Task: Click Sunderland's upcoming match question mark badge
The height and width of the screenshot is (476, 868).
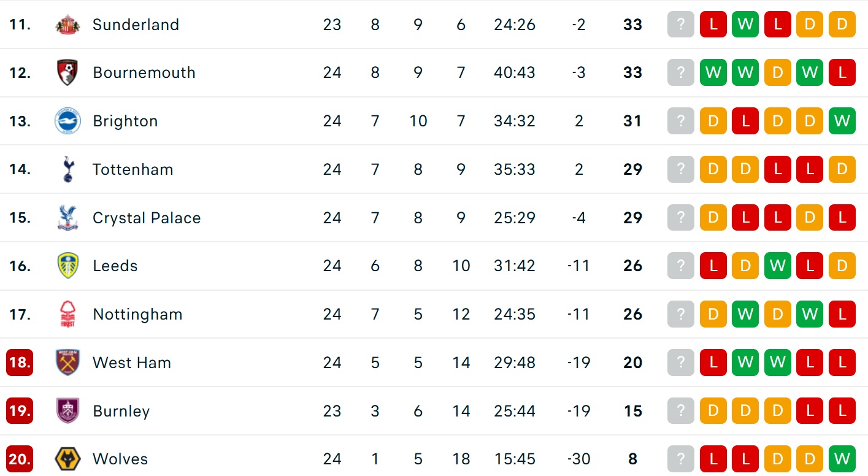Action: [680, 25]
